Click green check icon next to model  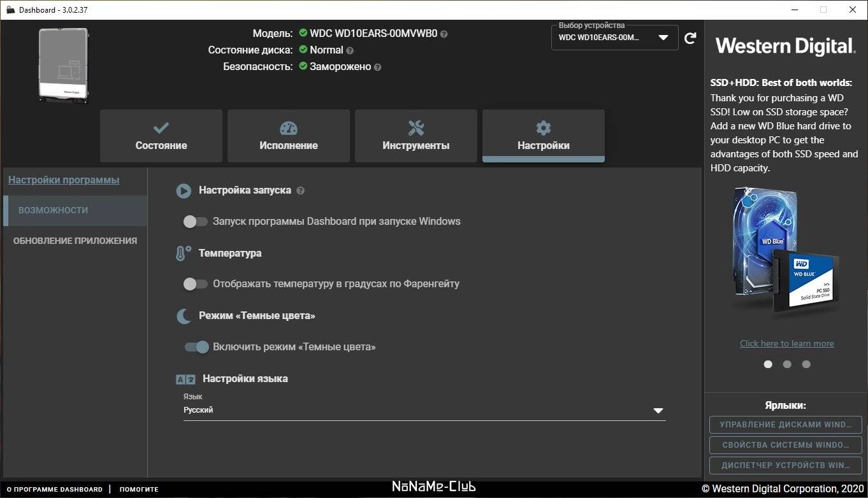(x=303, y=33)
